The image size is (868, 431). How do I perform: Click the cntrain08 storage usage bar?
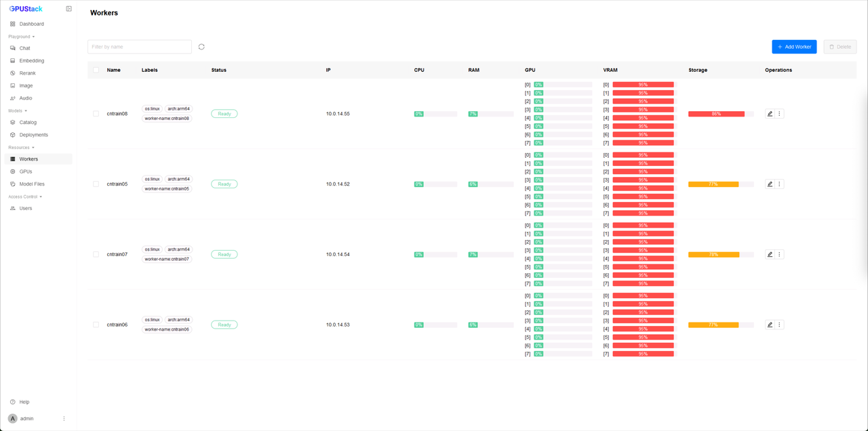pyautogui.click(x=716, y=114)
